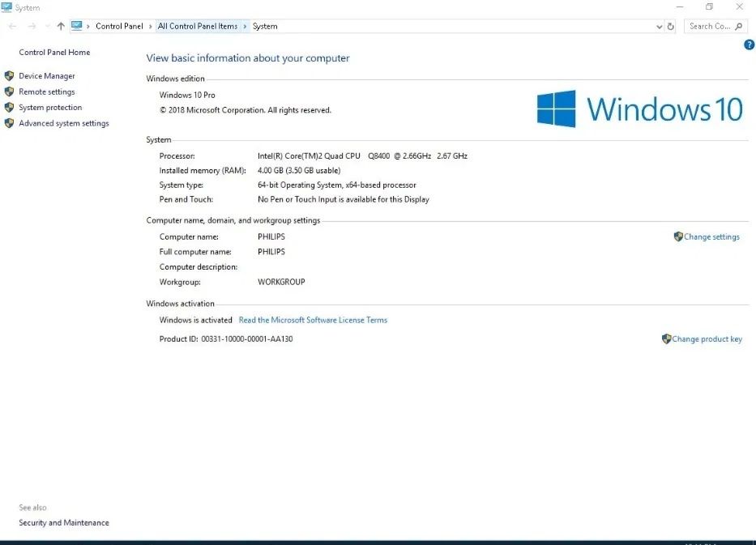Click 'View basic information about your computer' heading
Viewport: 756px width, 545px height.
click(x=248, y=57)
